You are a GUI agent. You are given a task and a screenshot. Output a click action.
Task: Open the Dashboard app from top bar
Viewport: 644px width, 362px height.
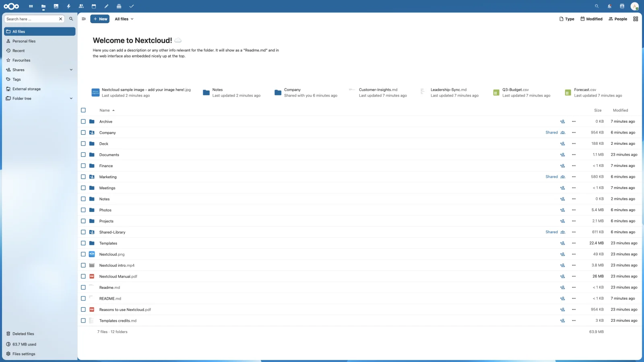[x=31, y=6]
